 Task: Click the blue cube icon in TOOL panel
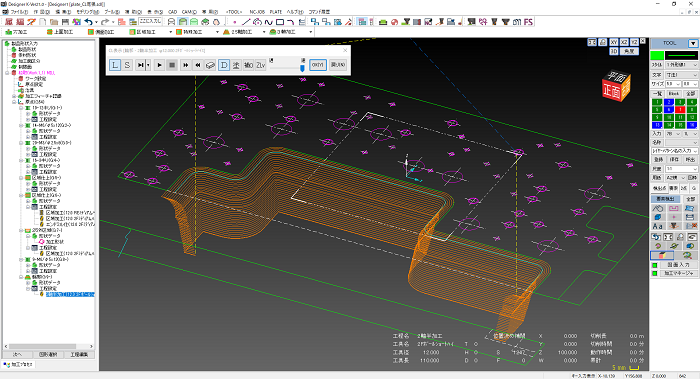point(658,217)
